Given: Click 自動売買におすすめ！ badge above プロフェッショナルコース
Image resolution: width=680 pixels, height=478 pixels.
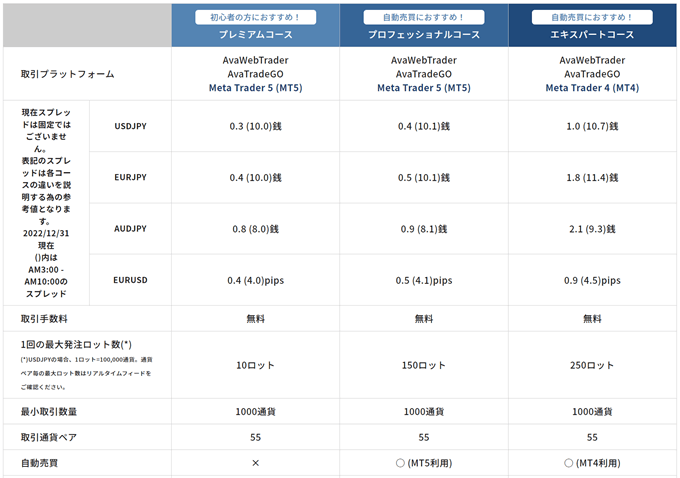Looking at the screenshot, I should click(x=424, y=17).
